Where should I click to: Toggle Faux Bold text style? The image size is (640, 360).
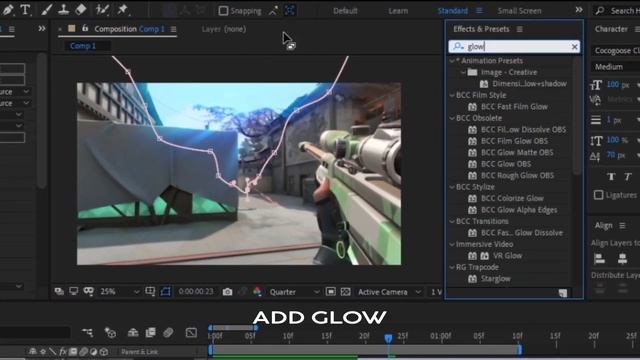pos(611,176)
